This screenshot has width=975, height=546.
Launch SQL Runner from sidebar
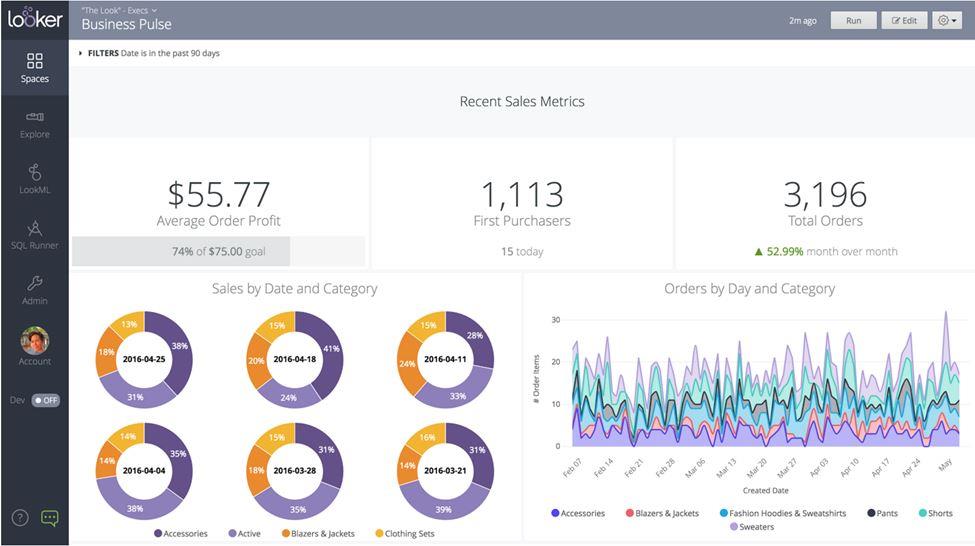pos(34,229)
